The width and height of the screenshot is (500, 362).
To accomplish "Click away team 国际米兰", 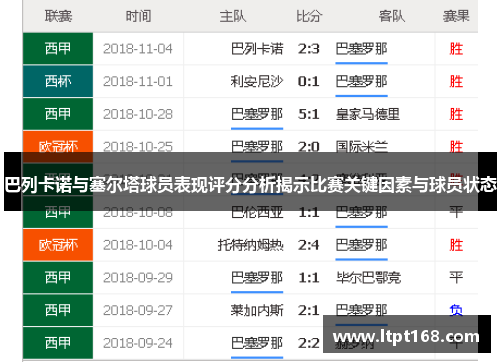I will 361,147.
